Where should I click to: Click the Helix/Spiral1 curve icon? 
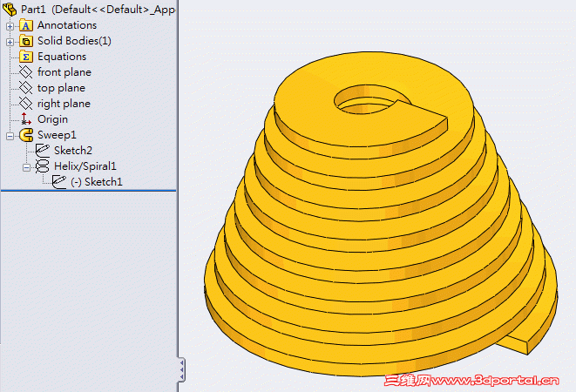(x=42, y=166)
